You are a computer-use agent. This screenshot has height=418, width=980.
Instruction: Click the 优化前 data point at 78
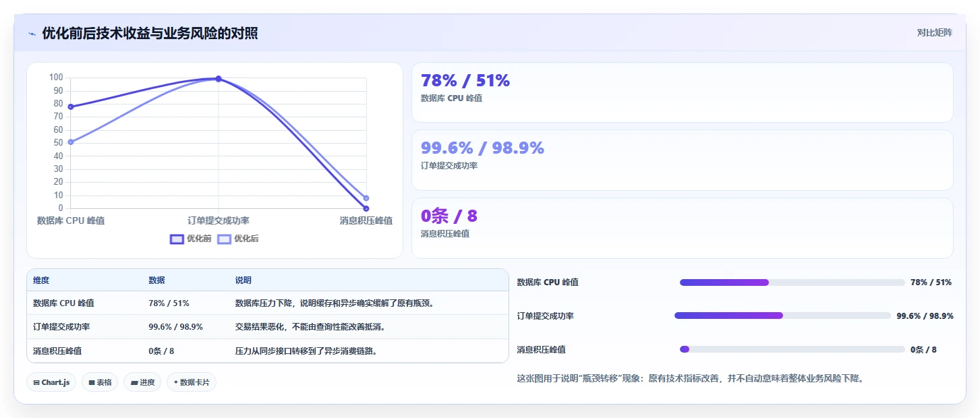tap(71, 107)
